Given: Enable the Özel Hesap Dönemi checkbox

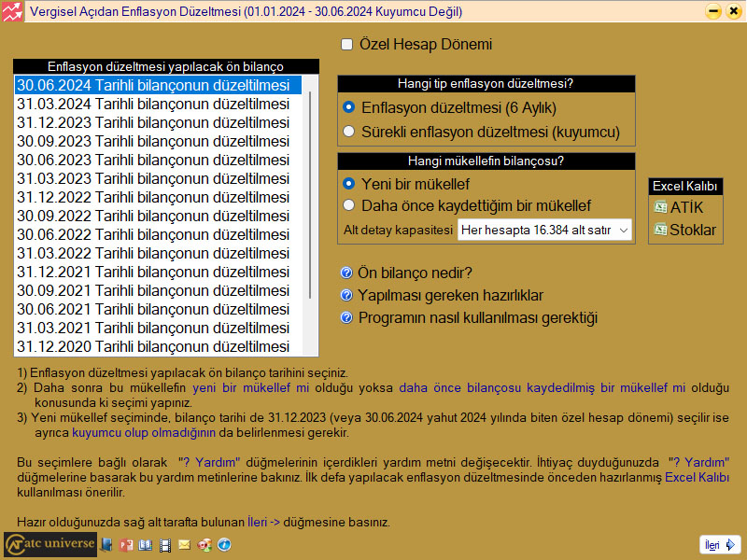Looking at the screenshot, I should tap(346, 45).
